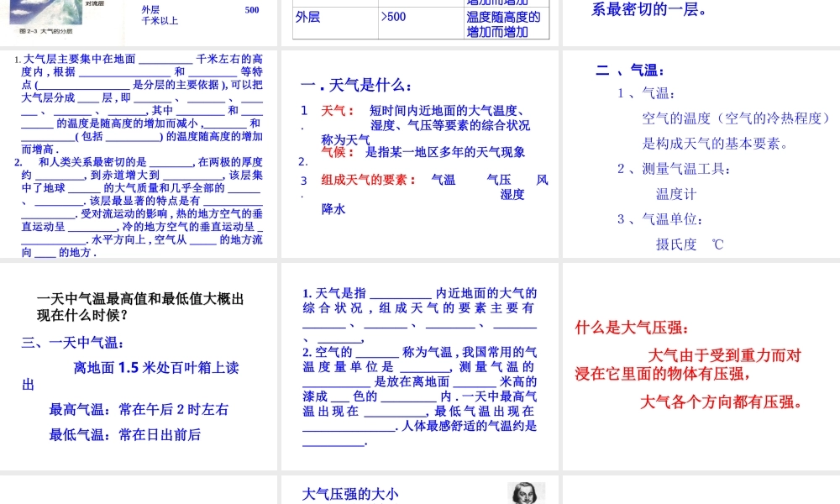Click the word 湿度 in weather elements

[x=512, y=194]
